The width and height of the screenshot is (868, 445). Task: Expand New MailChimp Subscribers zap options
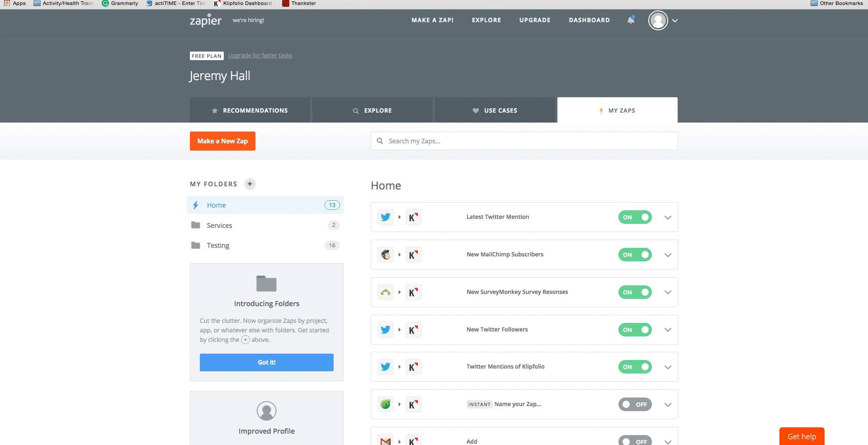(x=668, y=255)
